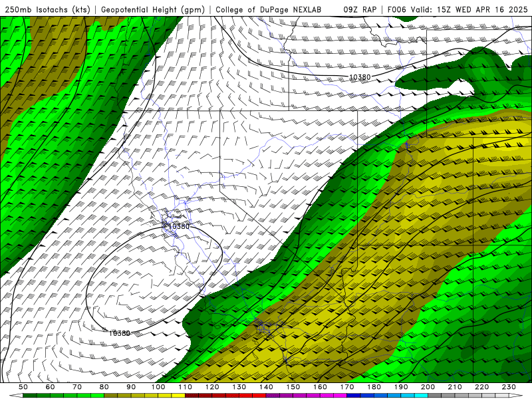Screen dimensions: 532x399
Task: Click the "F006" forecast hour text
Action: click(x=396, y=10)
